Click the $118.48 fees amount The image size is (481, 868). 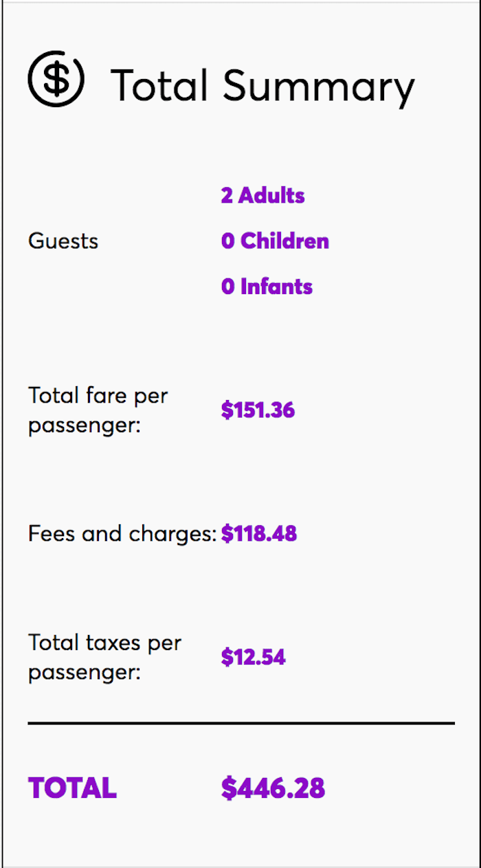[258, 534]
